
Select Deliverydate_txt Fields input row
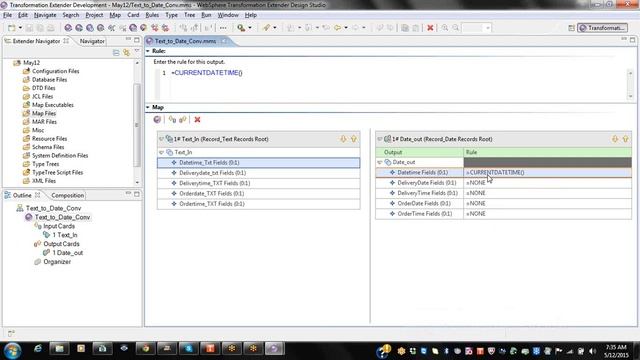coord(258,173)
